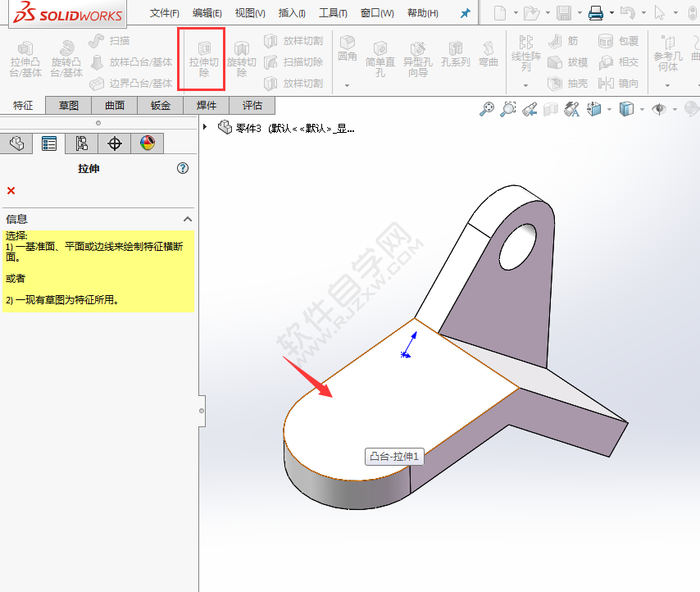Select the Mirror (镜向) tool
700x592 pixels.
tap(619, 83)
